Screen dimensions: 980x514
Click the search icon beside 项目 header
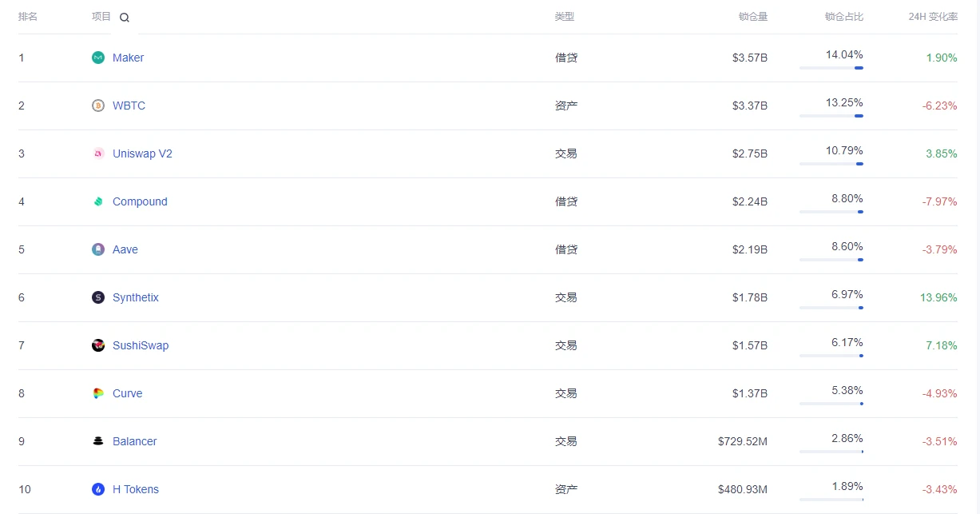[x=124, y=18]
